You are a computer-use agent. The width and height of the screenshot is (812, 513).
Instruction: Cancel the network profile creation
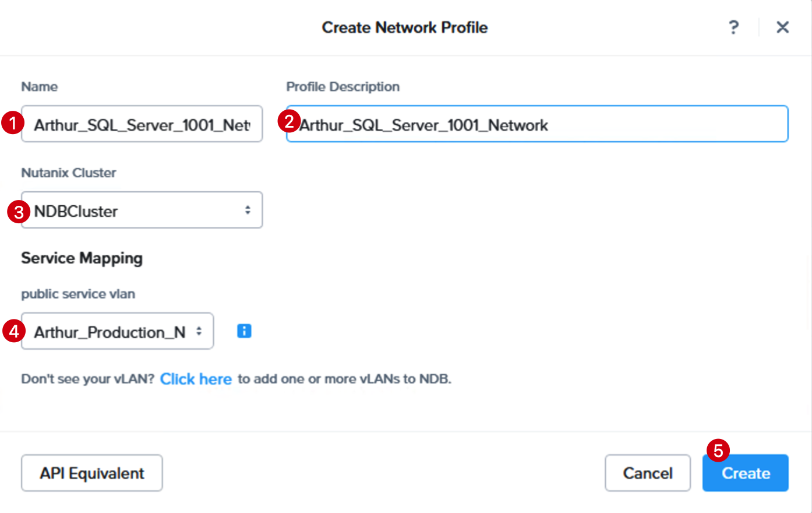(648, 473)
